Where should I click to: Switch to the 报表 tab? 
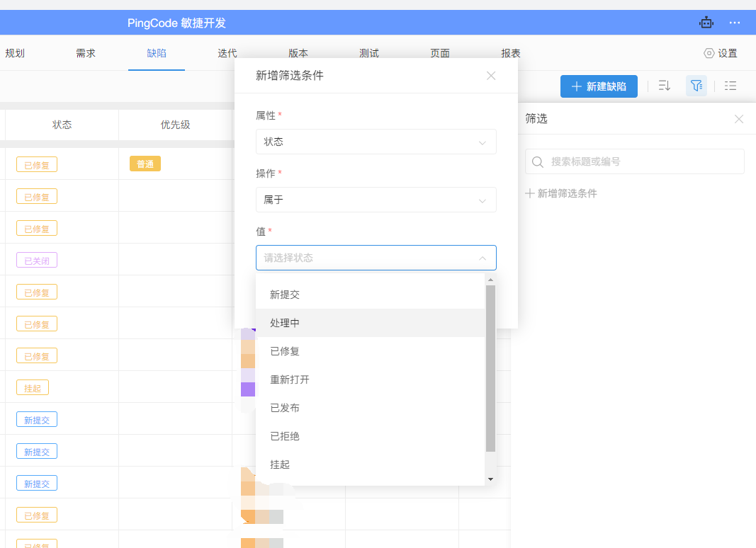(x=511, y=53)
